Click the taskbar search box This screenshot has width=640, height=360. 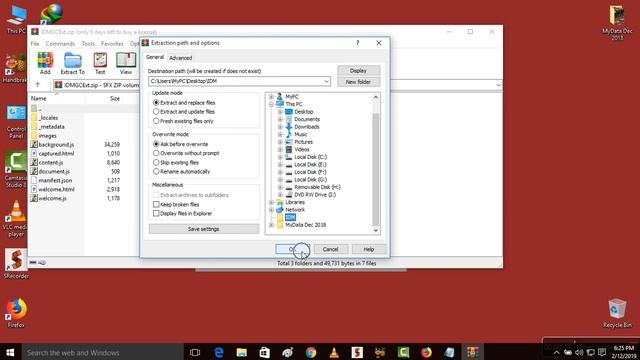(102, 352)
